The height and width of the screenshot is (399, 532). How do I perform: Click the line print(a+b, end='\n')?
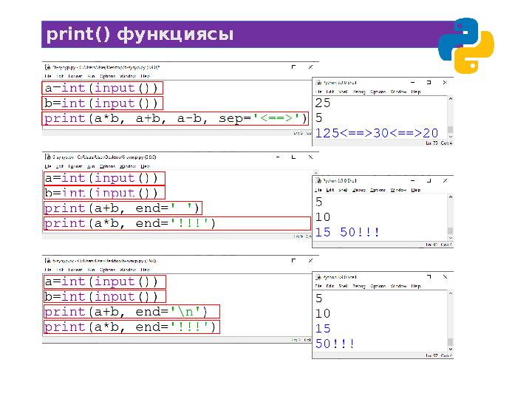(x=132, y=312)
